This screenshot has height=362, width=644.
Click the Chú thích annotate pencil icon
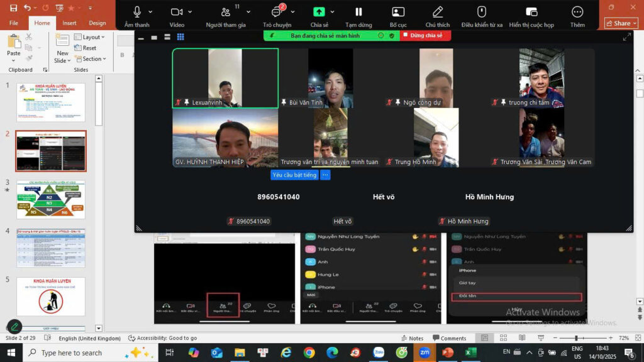pos(438,12)
